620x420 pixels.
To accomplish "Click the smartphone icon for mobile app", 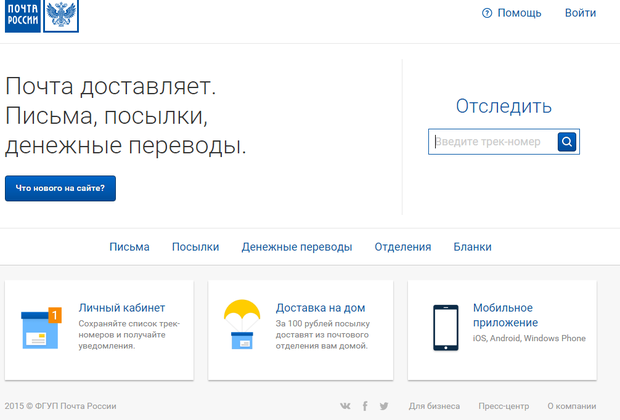I will (445, 327).
